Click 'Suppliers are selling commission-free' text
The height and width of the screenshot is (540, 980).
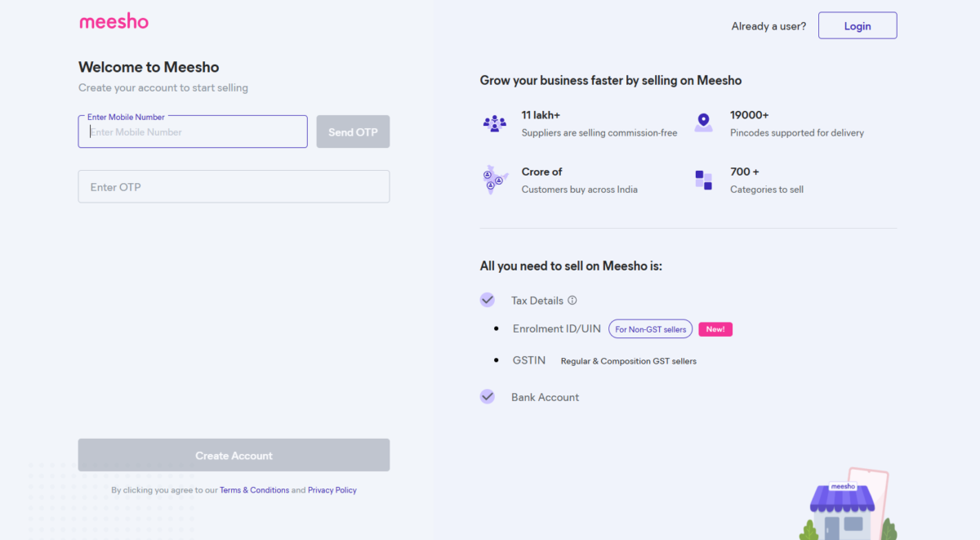(599, 132)
